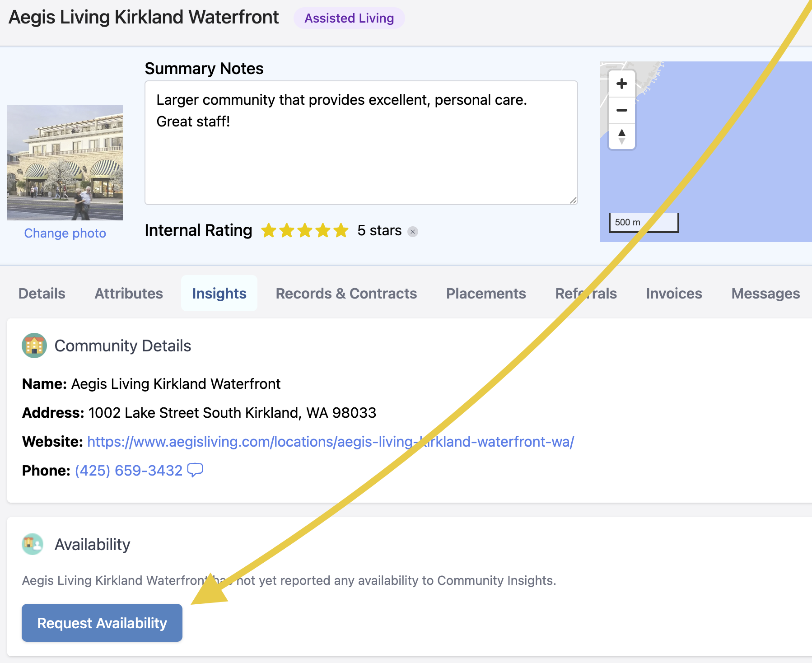Open text message icon next to phone
This screenshot has width=812, height=663.
pos(195,470)
